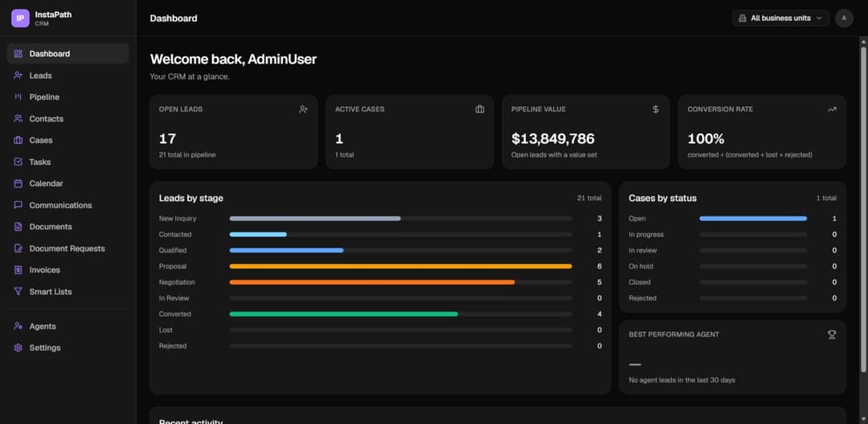Click the Converted stage green bar
Image resolution: width=868 pixels, height=424 pixels.
[x=344, y=315]
